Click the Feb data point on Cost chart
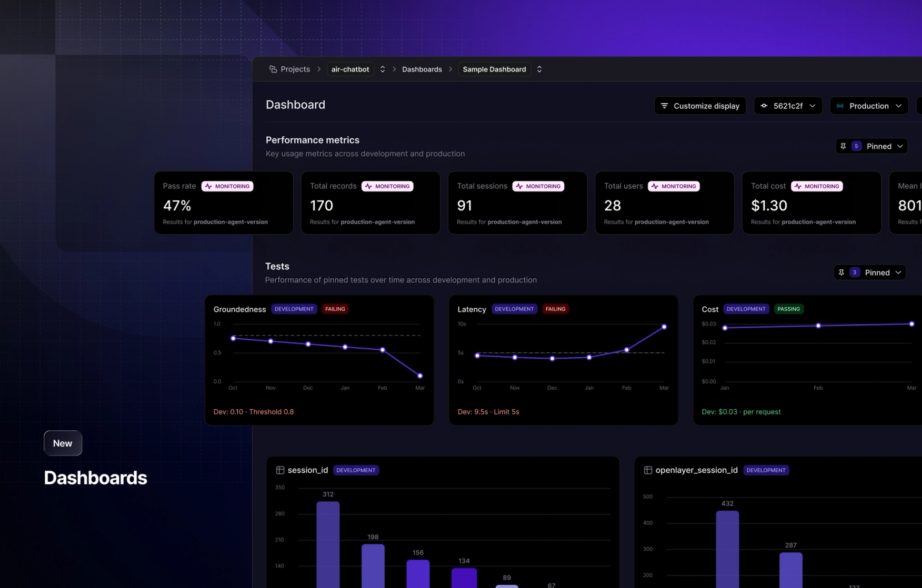This screenshot has width=922, height=588. coord(818,326)
